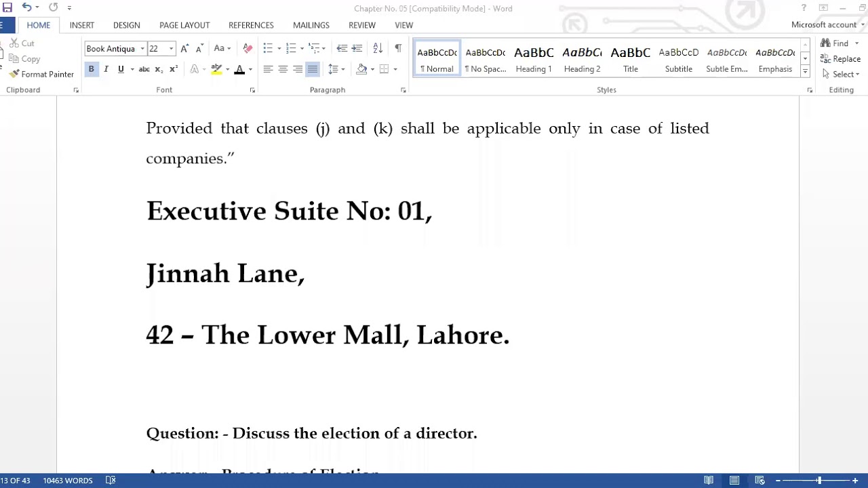Screen dimensions: 868x488
Task: Apply yellow text highlight color
Action: (x=216, y=69)
